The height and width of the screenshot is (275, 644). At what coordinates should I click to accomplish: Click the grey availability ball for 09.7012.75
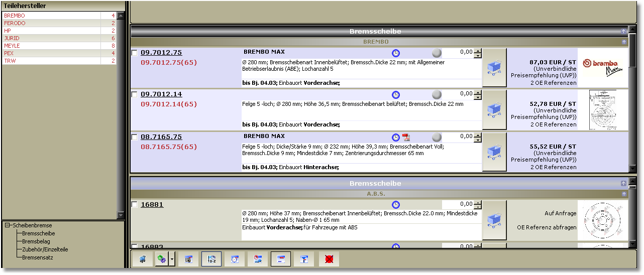437,53
